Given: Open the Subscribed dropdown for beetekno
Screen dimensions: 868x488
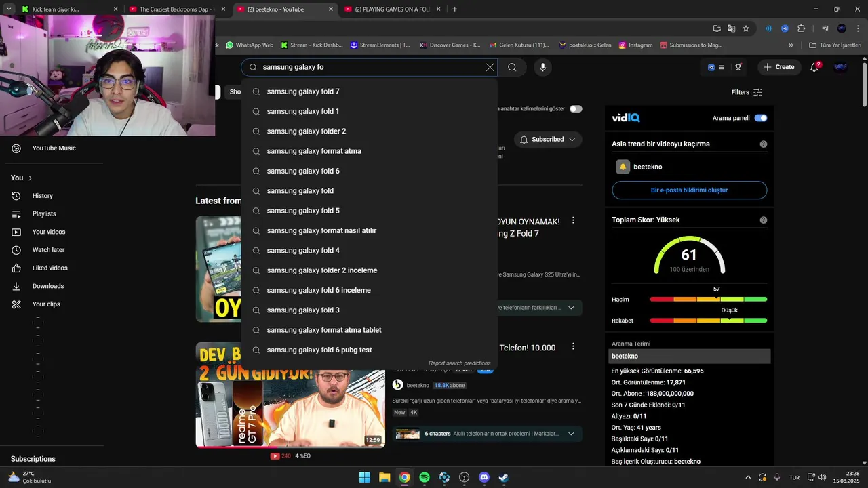Looking at the screenshot, I should [548, 140].
